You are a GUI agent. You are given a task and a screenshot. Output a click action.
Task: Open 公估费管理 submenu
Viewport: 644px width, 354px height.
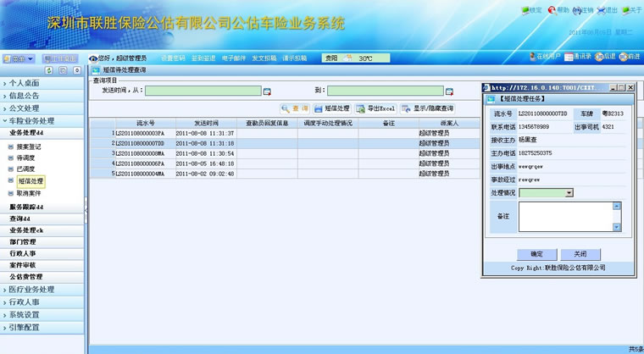point(42,277)
